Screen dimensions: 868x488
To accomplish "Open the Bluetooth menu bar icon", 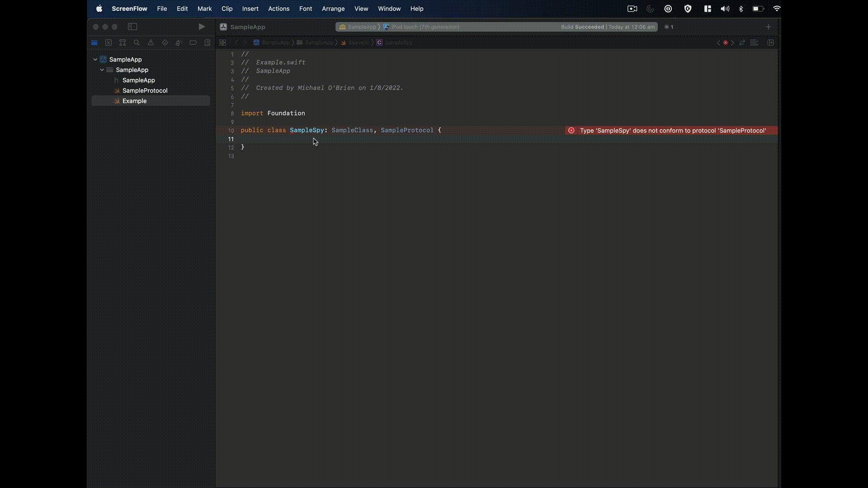I will click(741, 9).
